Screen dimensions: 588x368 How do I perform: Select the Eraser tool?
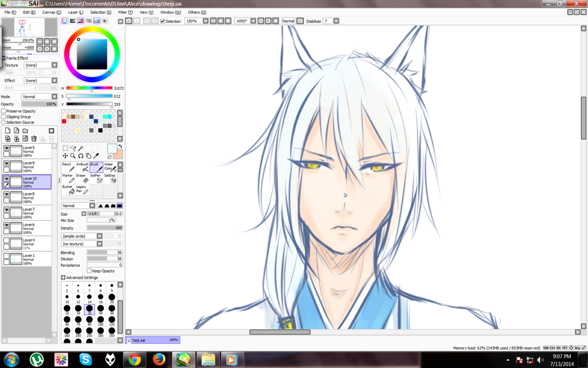(x=82, y=178)
